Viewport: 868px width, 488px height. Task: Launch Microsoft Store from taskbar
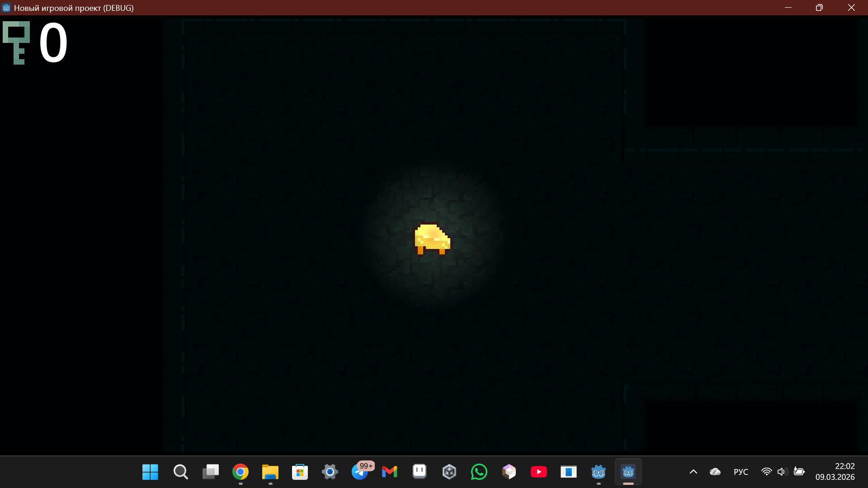pyautogui.click(x=300, y=472)
